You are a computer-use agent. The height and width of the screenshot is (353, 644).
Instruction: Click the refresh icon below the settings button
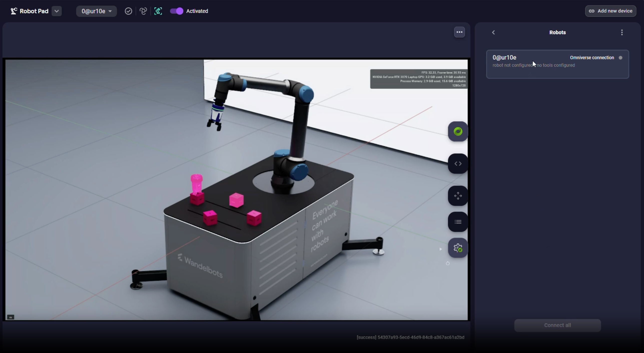[448, 263]
